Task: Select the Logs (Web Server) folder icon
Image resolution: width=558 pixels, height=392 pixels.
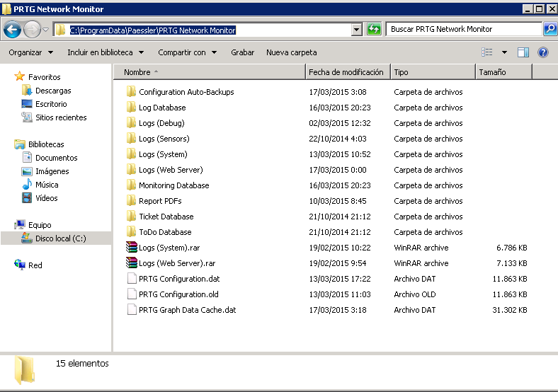Action: (x=131, y=170)
